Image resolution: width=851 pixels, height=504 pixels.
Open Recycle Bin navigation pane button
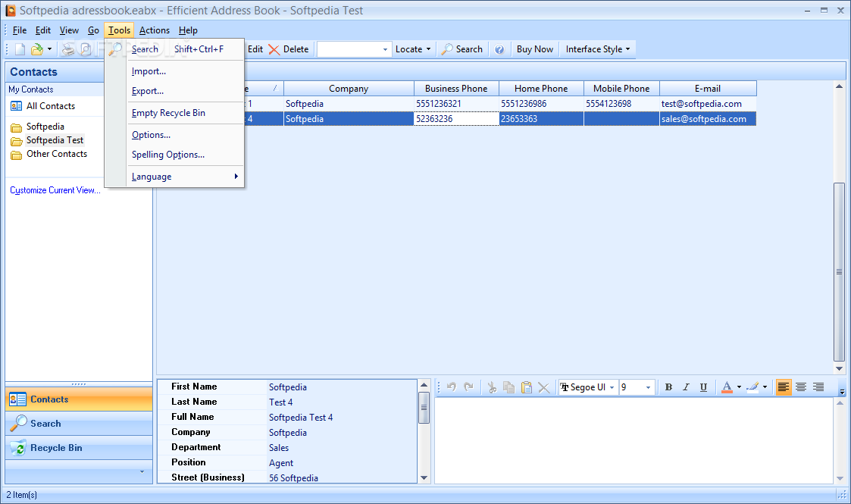79,448
